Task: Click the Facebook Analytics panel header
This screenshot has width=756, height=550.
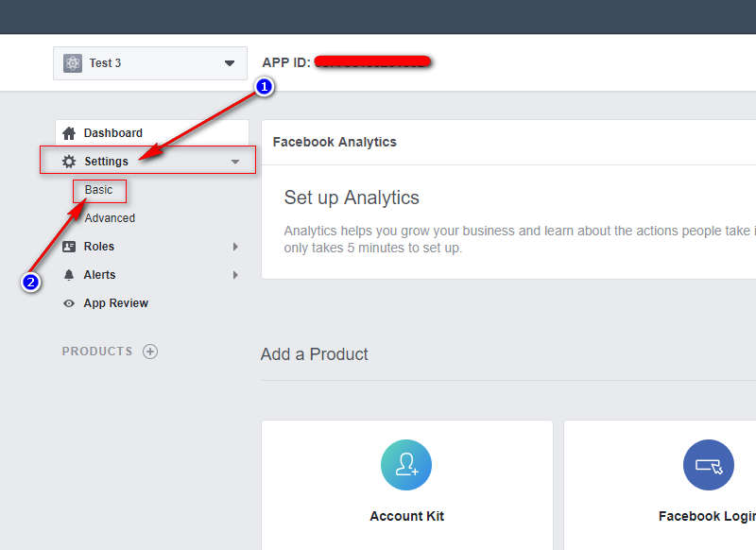Action: click(335, 142)
